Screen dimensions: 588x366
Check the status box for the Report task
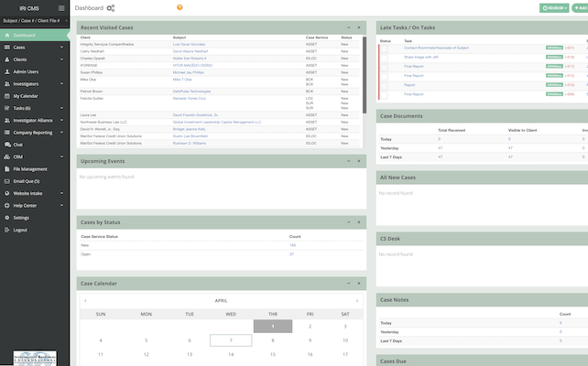tap(385, 84)
